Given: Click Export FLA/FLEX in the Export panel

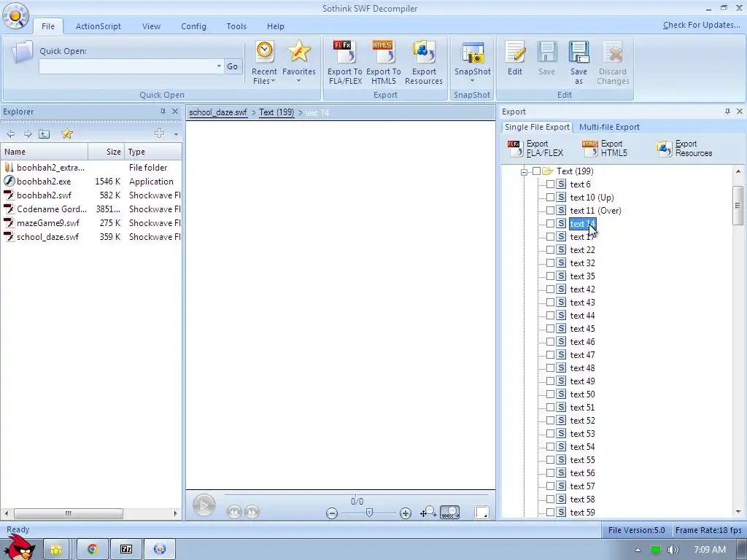Looking at the screenshot, I should 536,148.
